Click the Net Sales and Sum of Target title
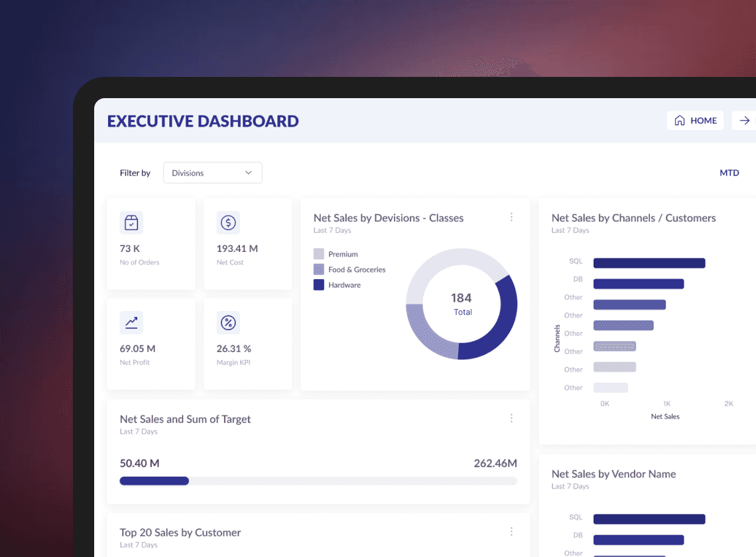Screen dimensions: 756x557 point(185,419)
